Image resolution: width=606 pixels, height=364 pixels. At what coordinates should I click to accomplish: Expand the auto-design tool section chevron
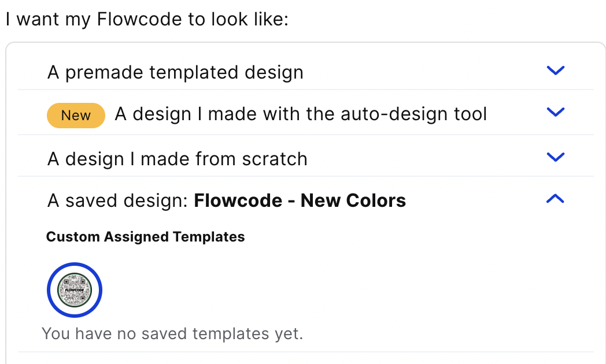(555, 112)
